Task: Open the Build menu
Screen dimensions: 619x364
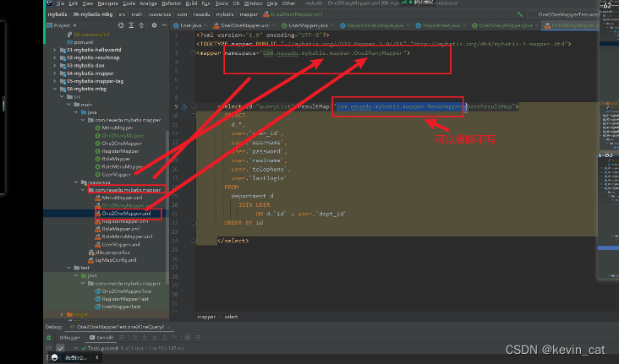Action: [191, 3]
